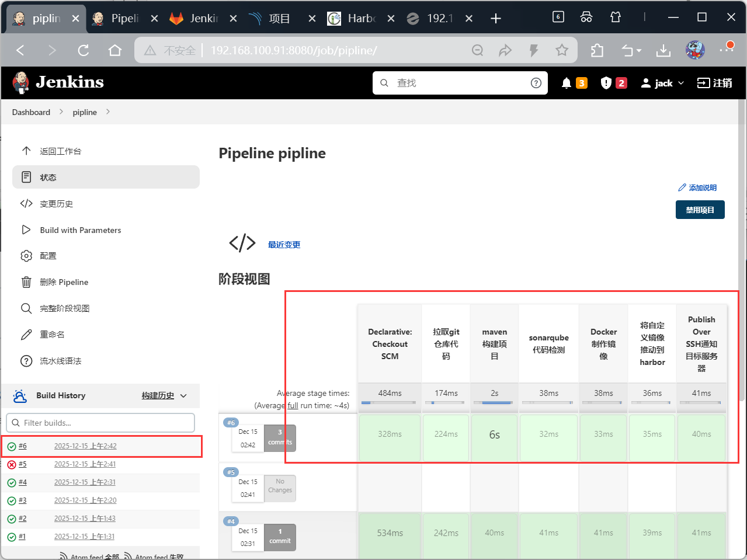Image resolution: width=747 pixels, height=560 pixels.
Task: Open the 最近变更 link
Action: (x=284, y=245)
